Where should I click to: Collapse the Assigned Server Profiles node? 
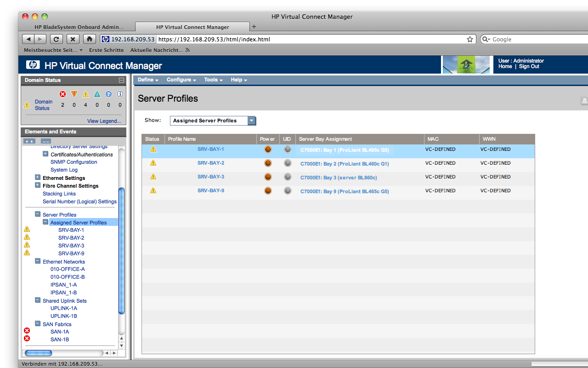pyautogui.click(x=45, y=222)
